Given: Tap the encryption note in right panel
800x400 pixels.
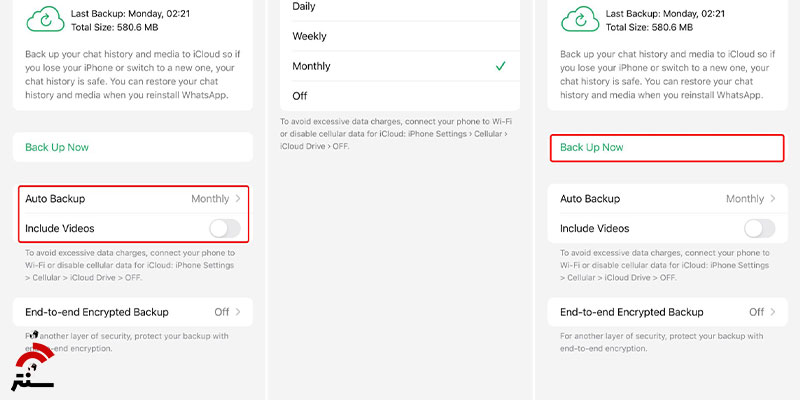Looking at the screenshot, I should (x=662, y=342).
